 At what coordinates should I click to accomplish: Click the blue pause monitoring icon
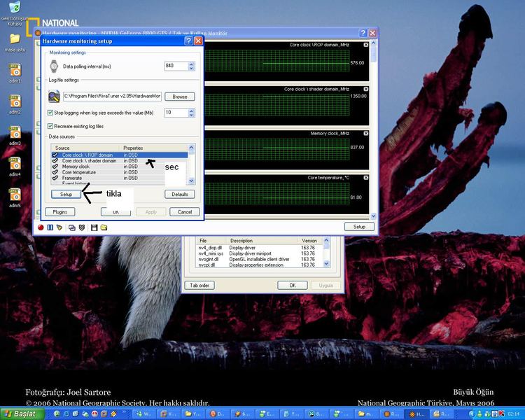point(50,227)
